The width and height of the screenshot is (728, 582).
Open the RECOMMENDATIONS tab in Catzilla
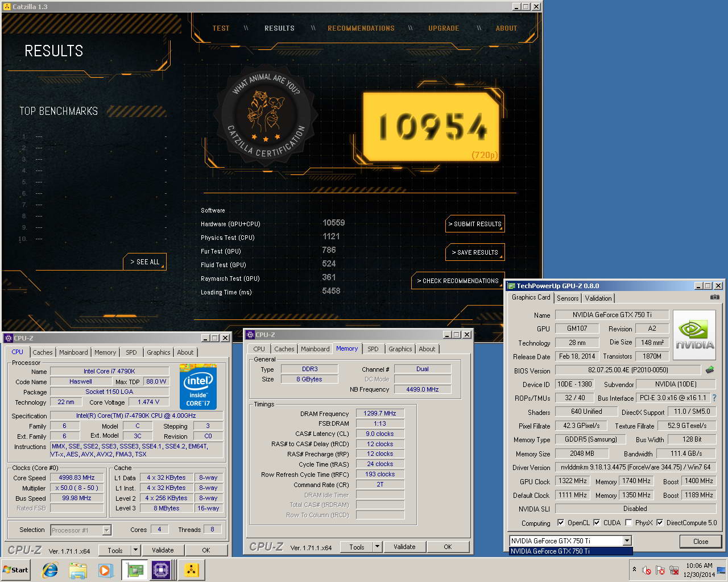coord(361,28)
